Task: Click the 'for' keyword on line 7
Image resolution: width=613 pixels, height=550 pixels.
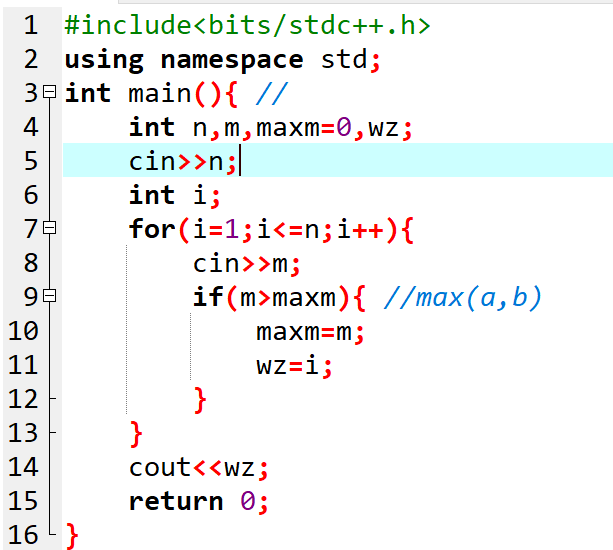Action: 152,229
